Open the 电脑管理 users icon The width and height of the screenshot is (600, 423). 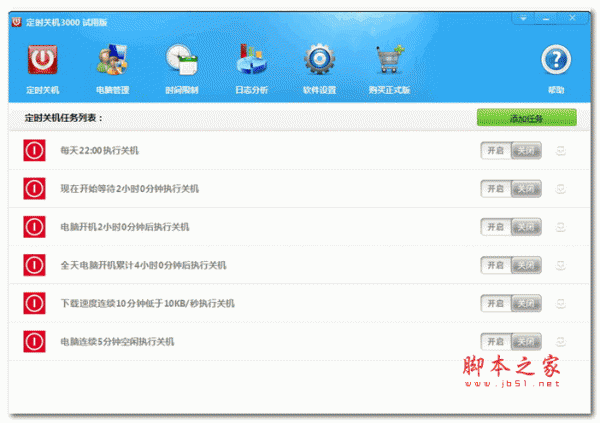(x=112, y=59)
